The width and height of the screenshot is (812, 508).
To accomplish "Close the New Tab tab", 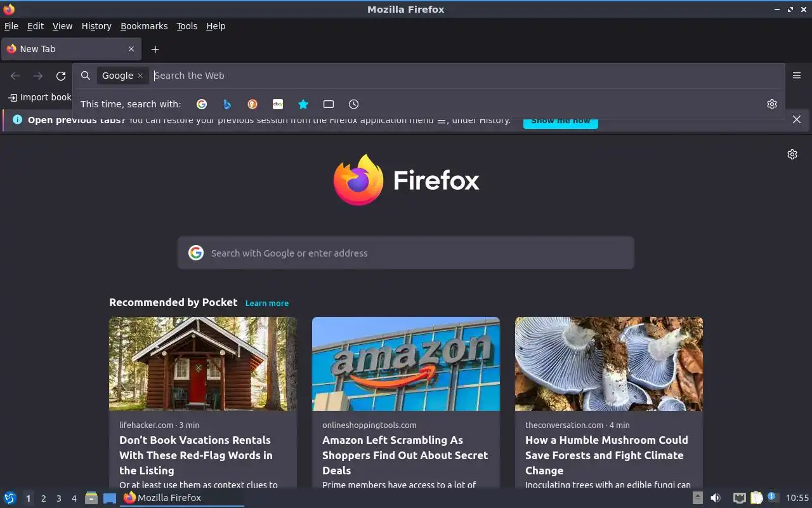I will (x=131, y=49).
